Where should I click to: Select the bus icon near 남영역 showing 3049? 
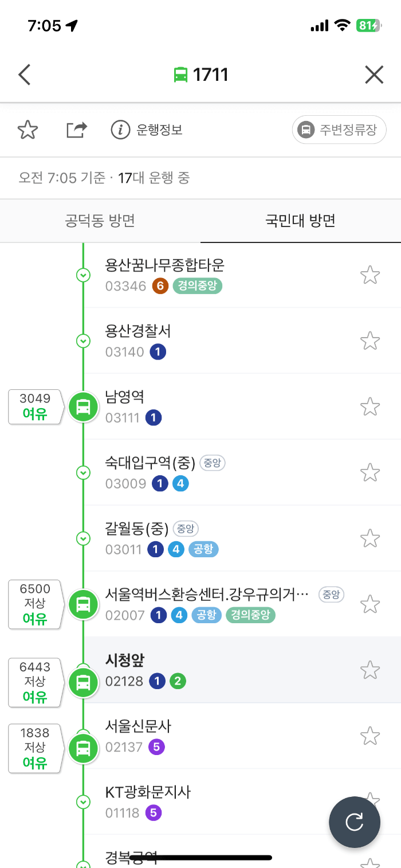click(84, 407)
